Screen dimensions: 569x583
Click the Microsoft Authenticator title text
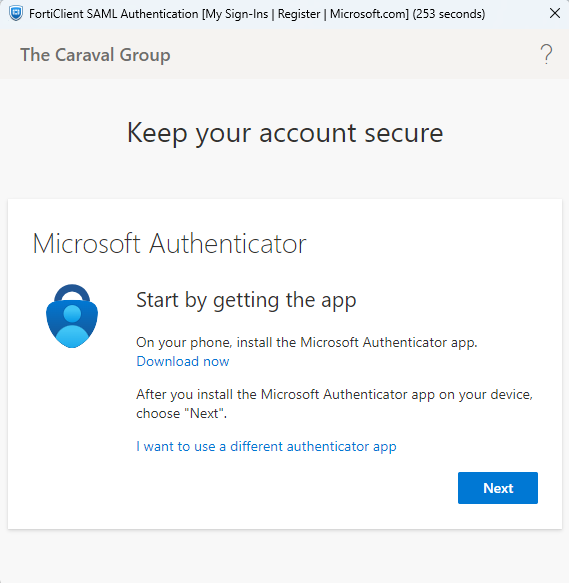click(x=170, y=244)
